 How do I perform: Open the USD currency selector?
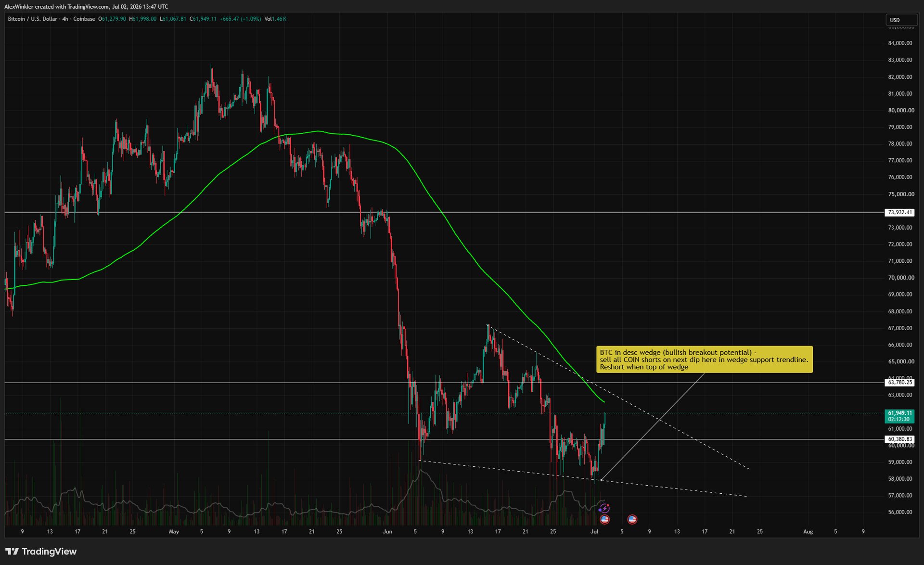901,20
